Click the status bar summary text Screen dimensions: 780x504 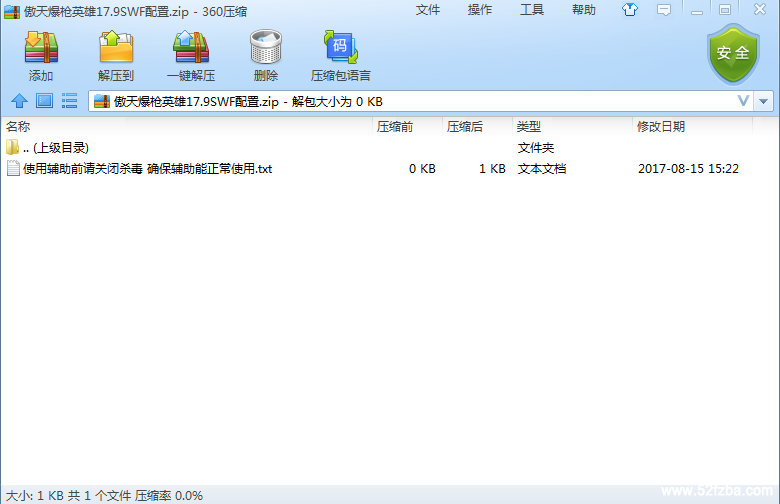click(x=104, y=496)
